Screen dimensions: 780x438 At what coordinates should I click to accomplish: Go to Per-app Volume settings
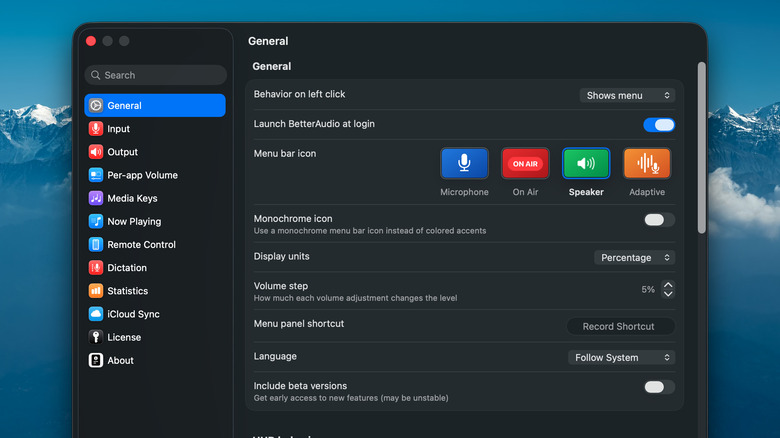[155, 175]
